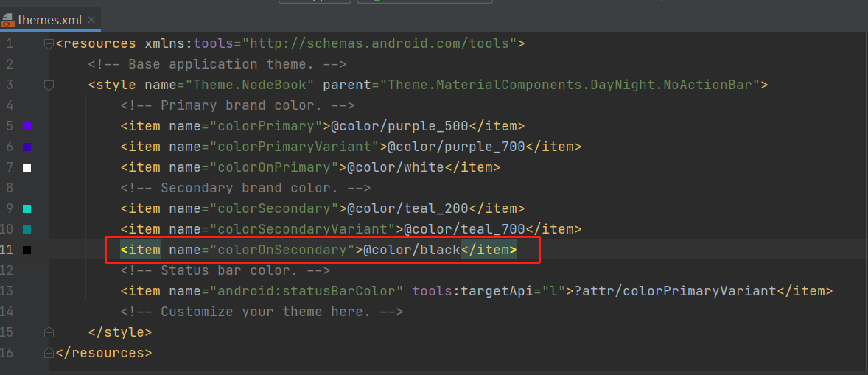Click the fold end marker at line 16
Screen dimensions: 868x375
49,353
